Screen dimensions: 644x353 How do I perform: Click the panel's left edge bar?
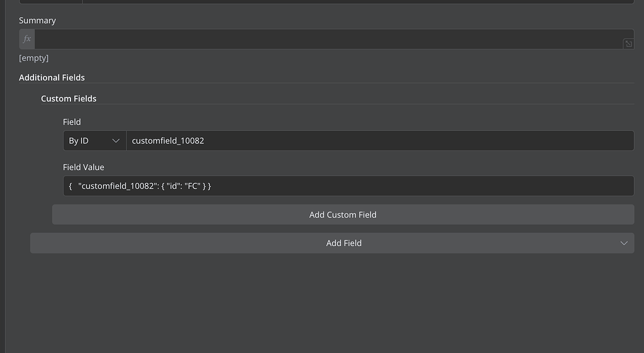click(3, 176)
